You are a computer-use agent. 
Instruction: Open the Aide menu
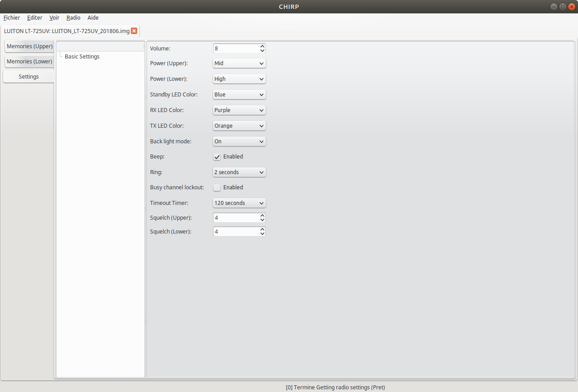[x=93, y=18]
